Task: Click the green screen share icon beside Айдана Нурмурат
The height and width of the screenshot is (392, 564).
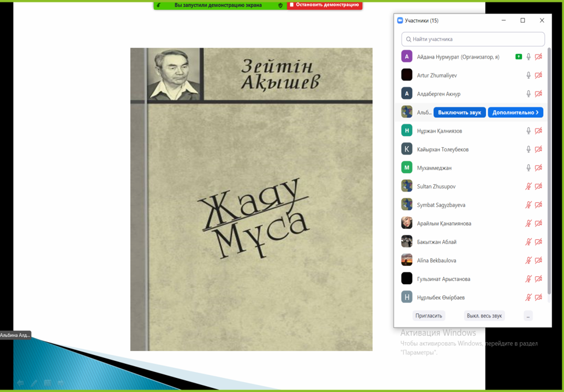Action: [518, 57]
